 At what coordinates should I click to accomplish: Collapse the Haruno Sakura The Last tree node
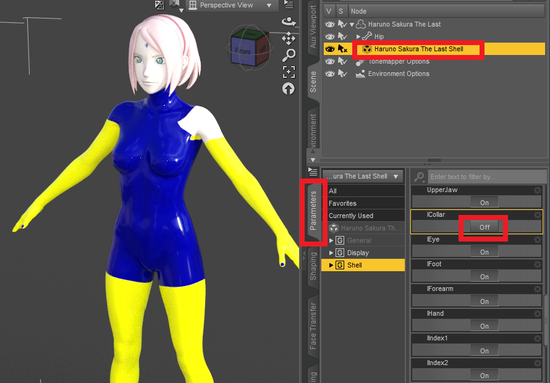point(352,25)
